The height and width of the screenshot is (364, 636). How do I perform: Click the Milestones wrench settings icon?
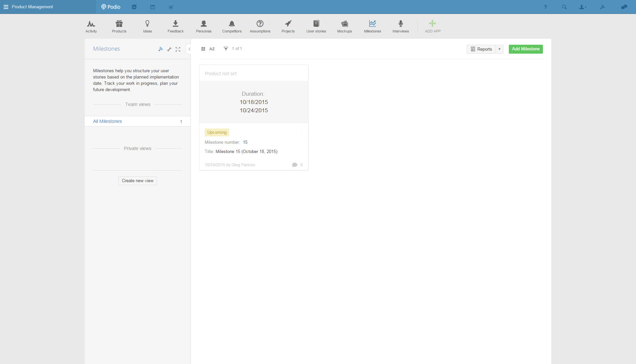click(169, 49)
